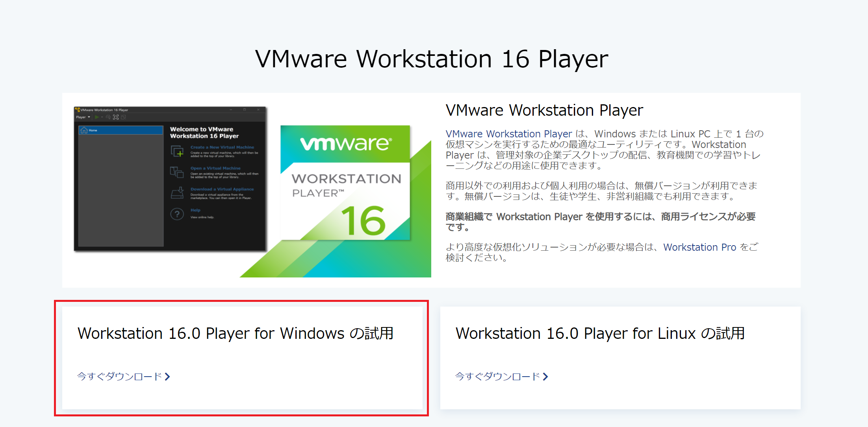Click the Send Ctrl+Alt+Del toolbar icon
This screenshot has width=868, height=427.
pos(108,117)
